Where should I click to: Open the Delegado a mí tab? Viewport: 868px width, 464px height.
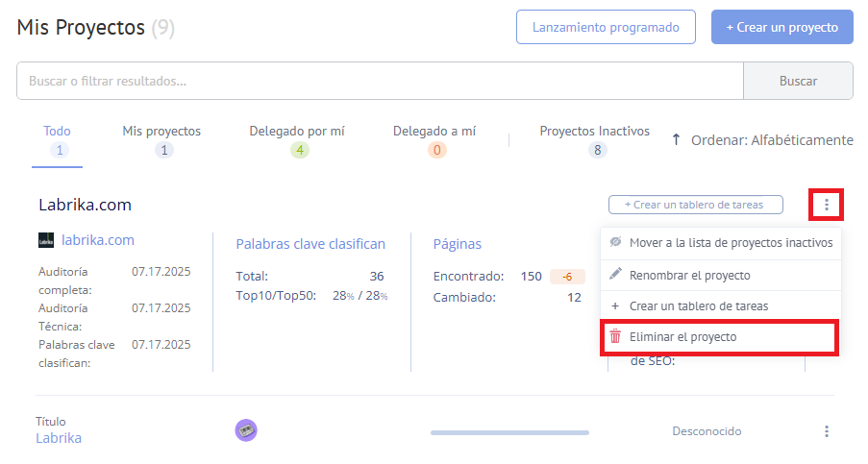click(x=434, y=140)
